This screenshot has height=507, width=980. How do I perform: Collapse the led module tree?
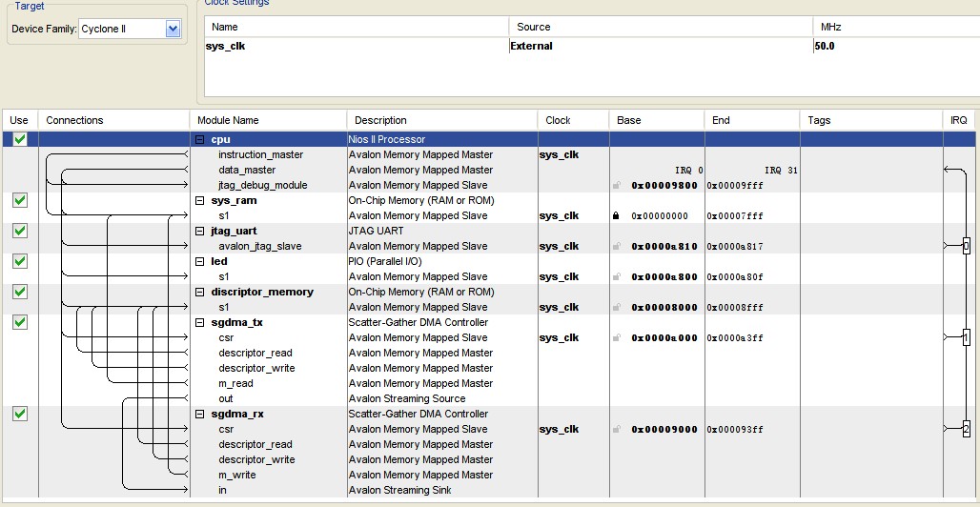click(200, 261)
